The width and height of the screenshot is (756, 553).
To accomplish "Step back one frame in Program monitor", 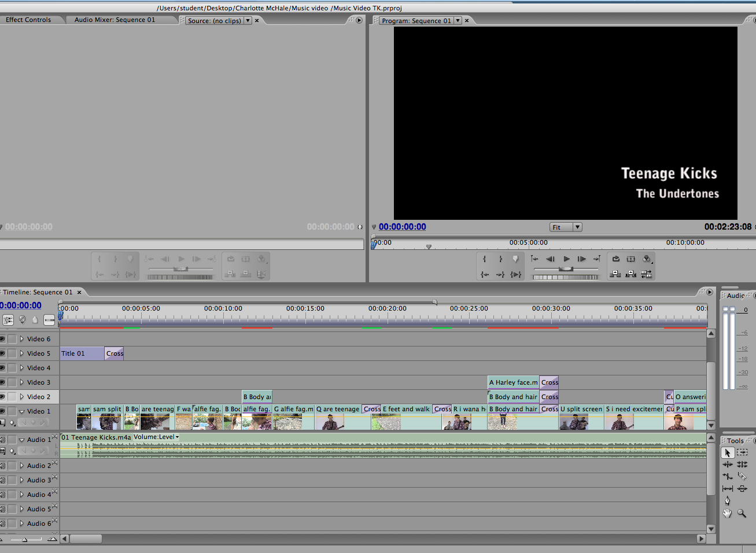I will point(551,259).
